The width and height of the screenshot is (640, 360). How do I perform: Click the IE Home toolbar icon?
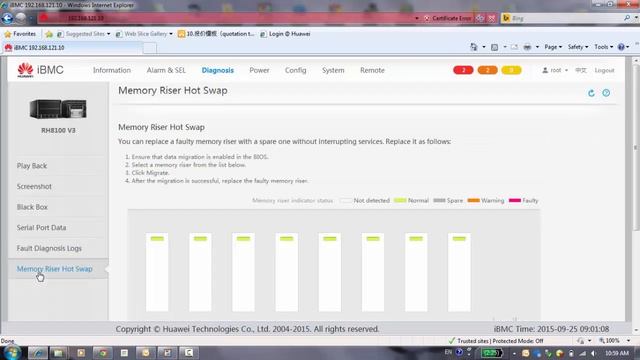point(473,47)
